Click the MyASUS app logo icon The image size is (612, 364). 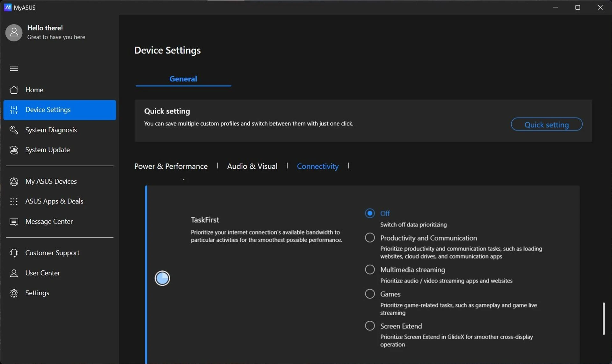pos(8,7)
